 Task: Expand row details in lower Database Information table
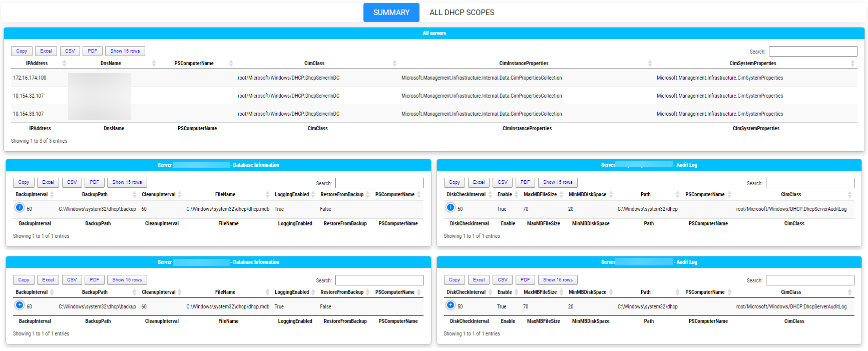pos(20,305)
